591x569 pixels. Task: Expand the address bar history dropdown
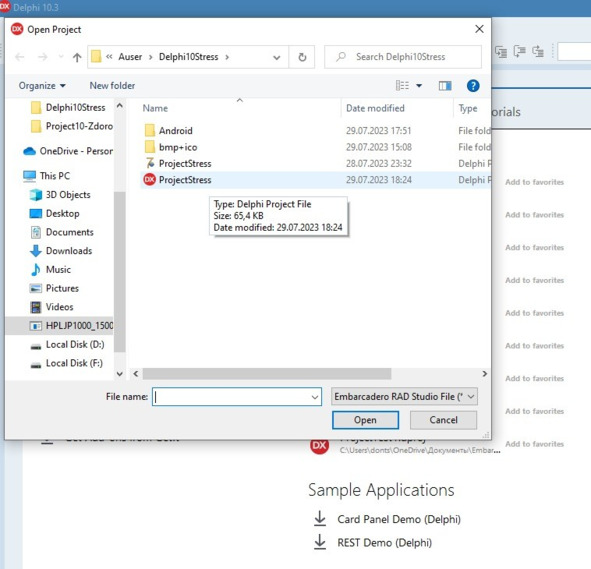coord(277,57)
